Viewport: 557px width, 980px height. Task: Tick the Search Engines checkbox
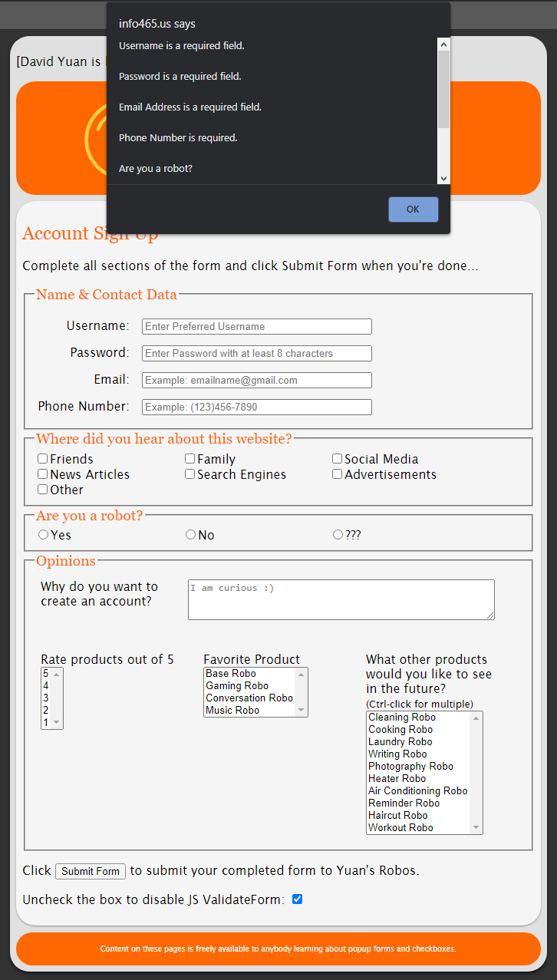[x=190, y=474]
